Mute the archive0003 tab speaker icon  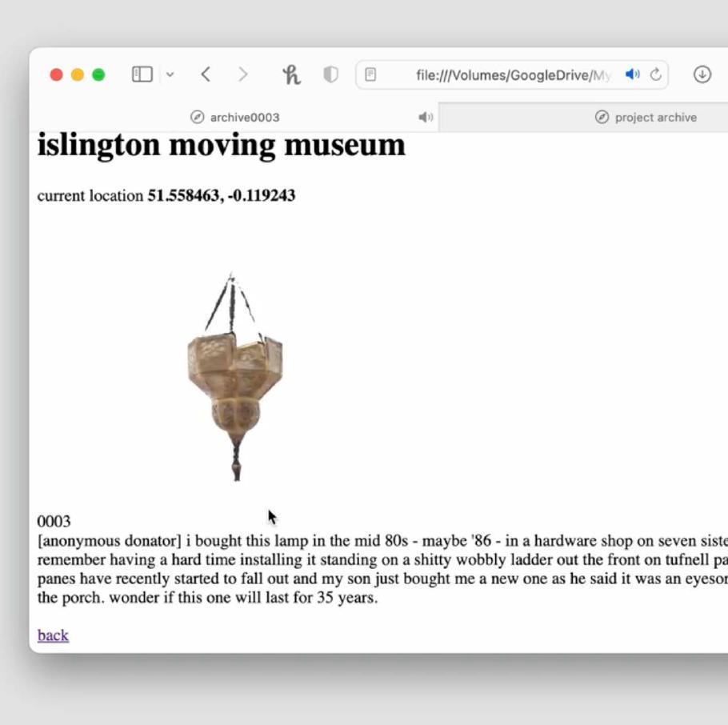coord(426,117)
